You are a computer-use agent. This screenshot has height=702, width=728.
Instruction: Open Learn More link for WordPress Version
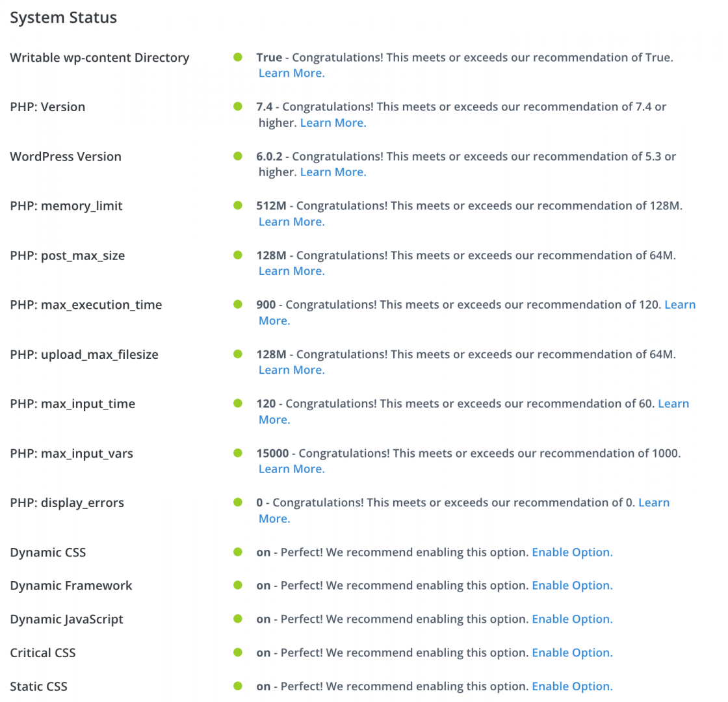[x=333, y=172]
